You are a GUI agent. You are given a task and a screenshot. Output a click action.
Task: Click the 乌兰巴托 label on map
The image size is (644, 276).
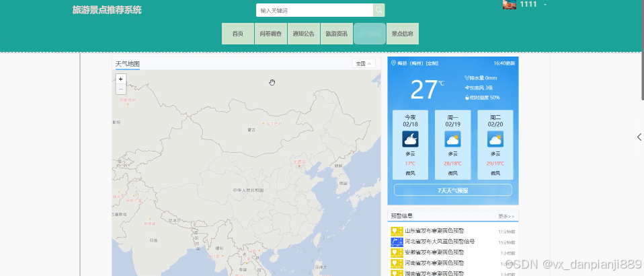(274, 124)
